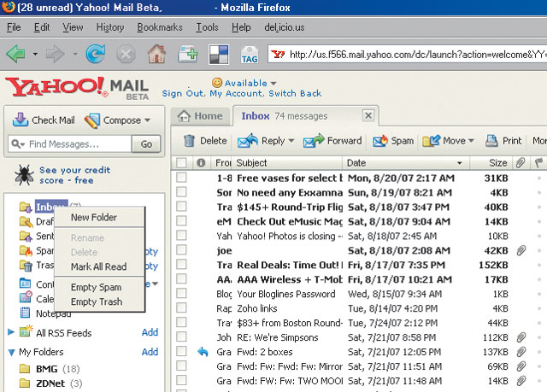Toggle the select-all checkbox in header

(181, 163)
